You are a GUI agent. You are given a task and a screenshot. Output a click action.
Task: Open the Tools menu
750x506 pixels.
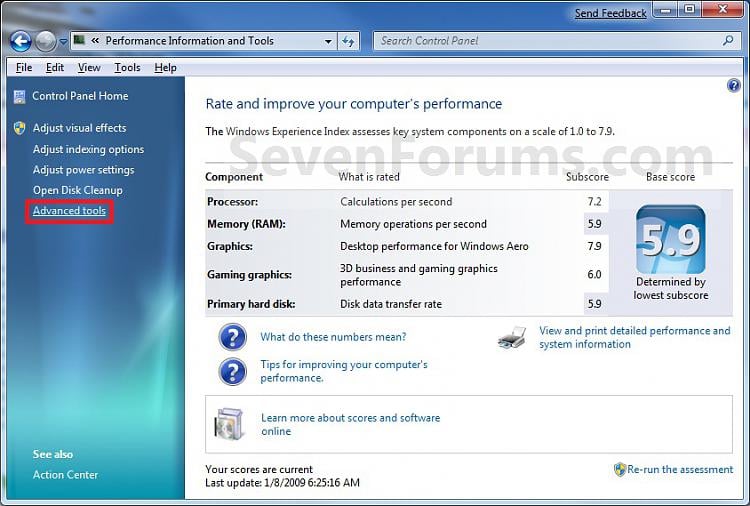click(127, 67)
